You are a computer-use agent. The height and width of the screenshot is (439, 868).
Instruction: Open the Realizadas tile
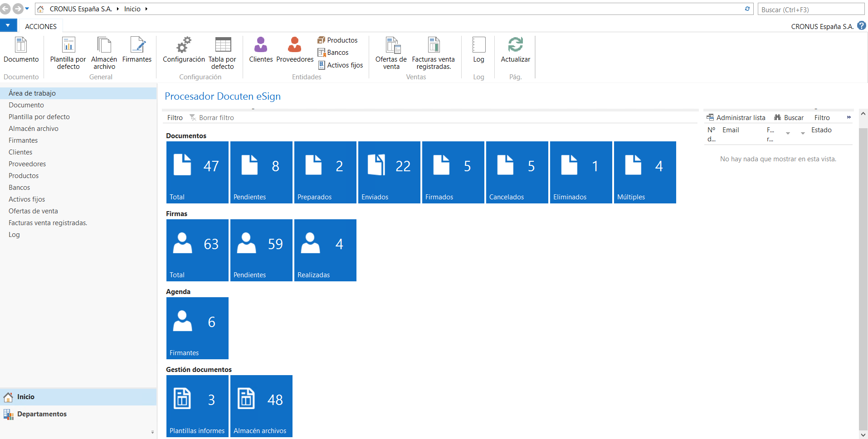(325, 250)
